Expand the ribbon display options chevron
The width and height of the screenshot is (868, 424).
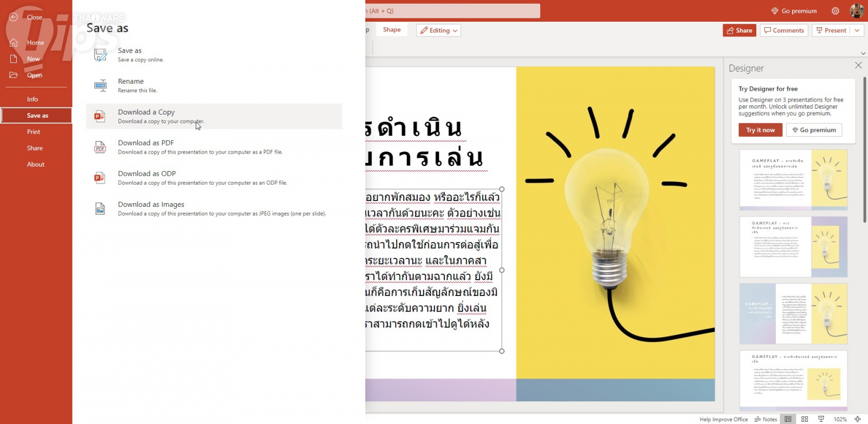(863, 53)
